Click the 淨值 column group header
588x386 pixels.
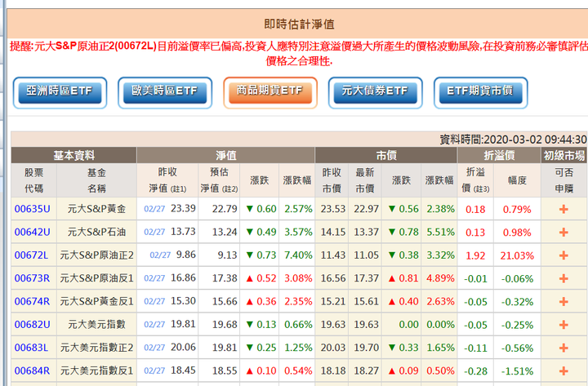pyautogui.click(x=225, y=155)
